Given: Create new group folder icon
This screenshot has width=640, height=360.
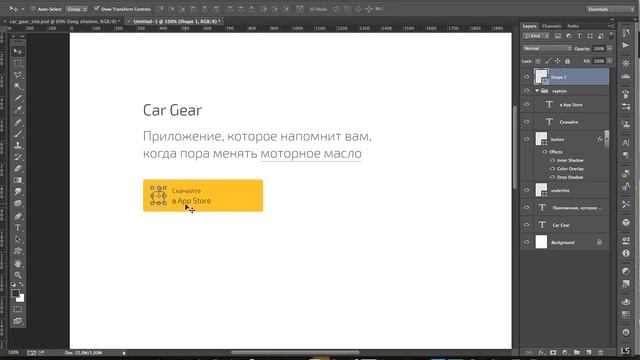Looking at the screenshot, I should click(x=576, y=352).
